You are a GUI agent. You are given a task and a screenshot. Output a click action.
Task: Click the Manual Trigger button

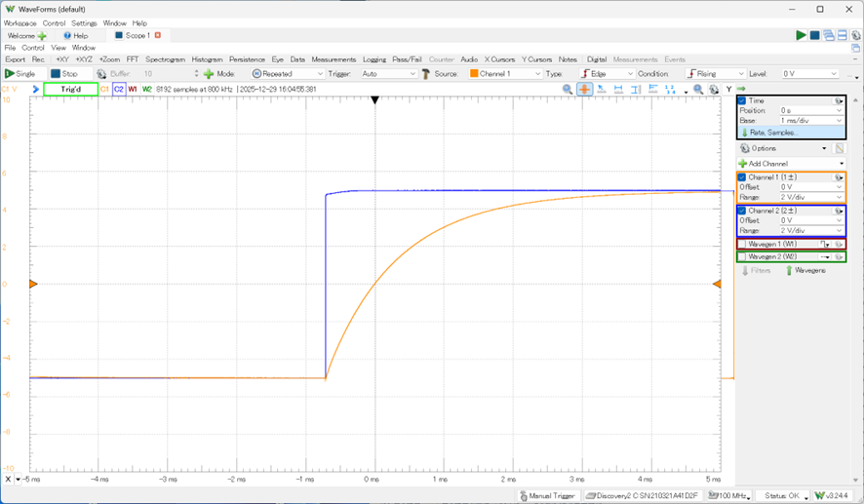[547, 495]
